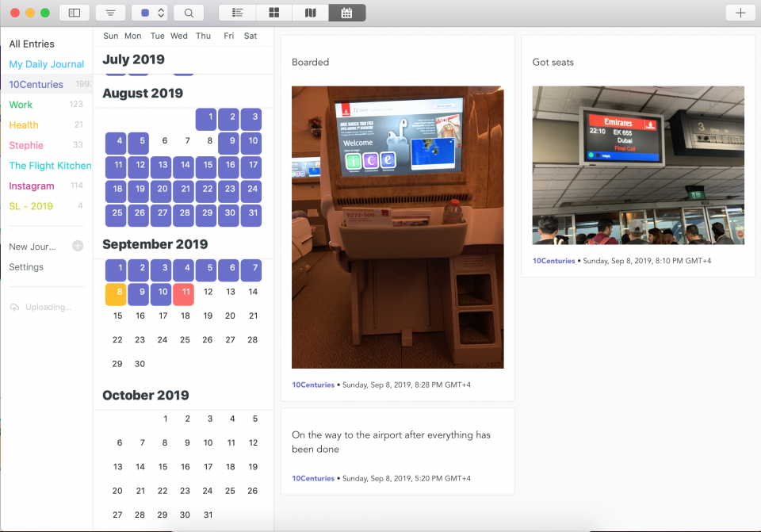Select the Work journal in sidebar
The height and width of the screenshot is (532, 761).
21,105
